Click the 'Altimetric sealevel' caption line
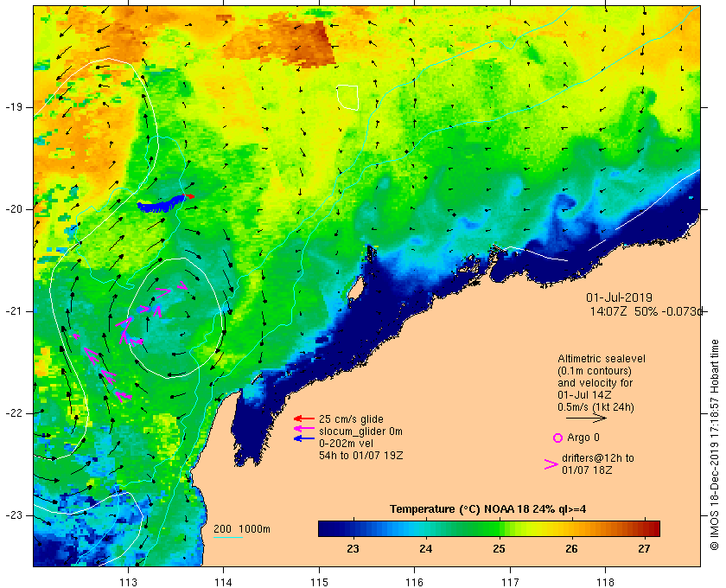This screenshot has width=726, height=588. 601,359
